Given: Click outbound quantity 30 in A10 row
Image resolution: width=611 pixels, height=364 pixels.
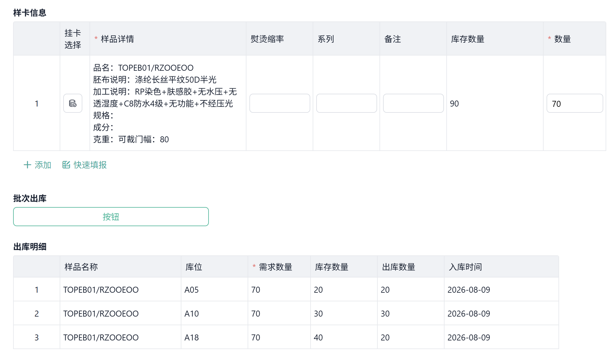Looking at the screenshot, I should click(385, 314).
